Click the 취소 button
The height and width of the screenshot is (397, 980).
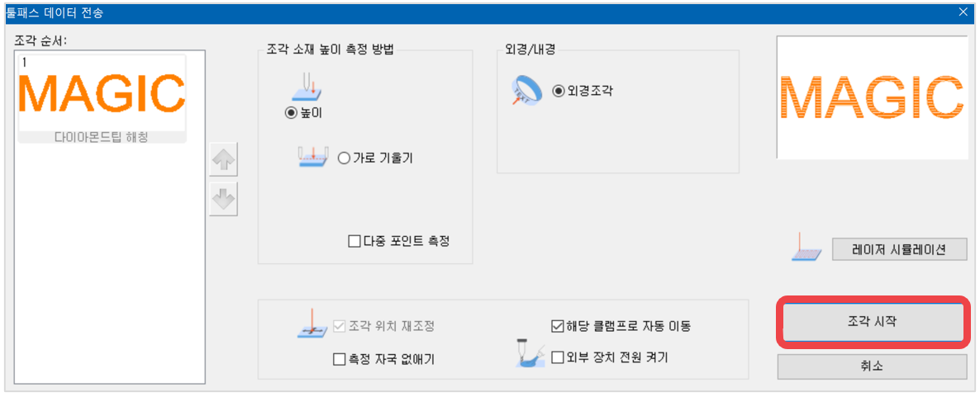click(x=872, y=366)
